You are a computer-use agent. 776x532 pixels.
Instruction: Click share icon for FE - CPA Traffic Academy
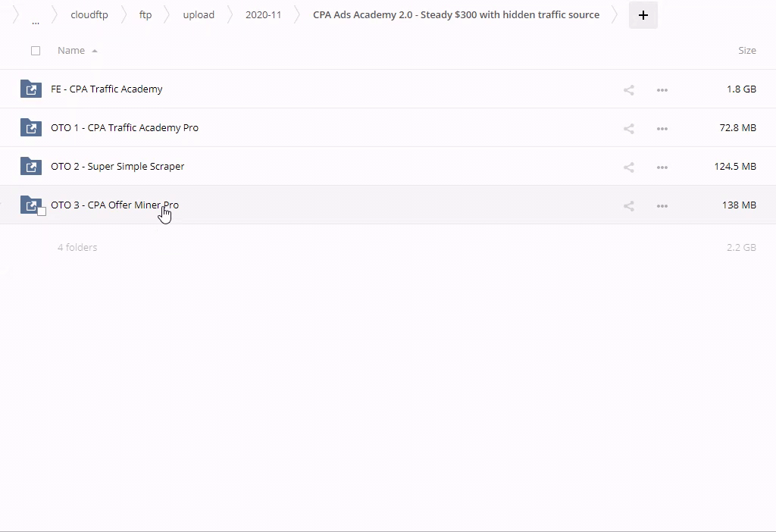(x=628, y=89)
